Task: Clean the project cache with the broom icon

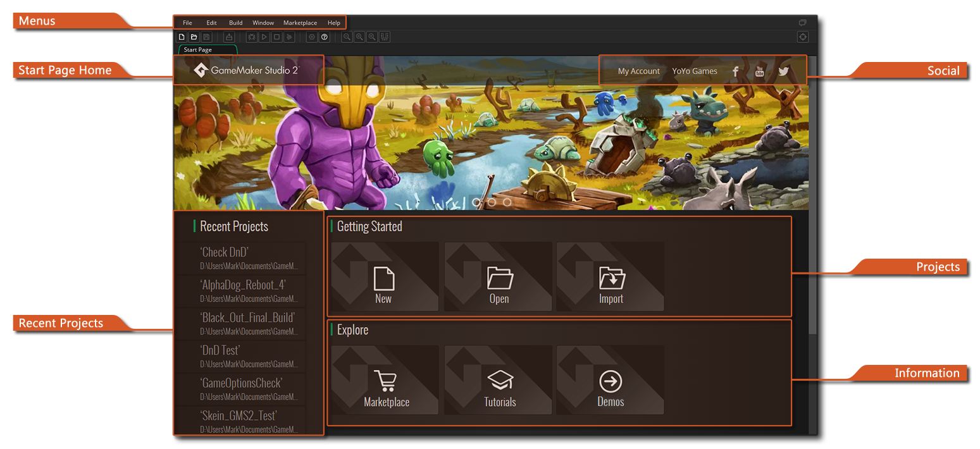Action: [x=289, y=37]
